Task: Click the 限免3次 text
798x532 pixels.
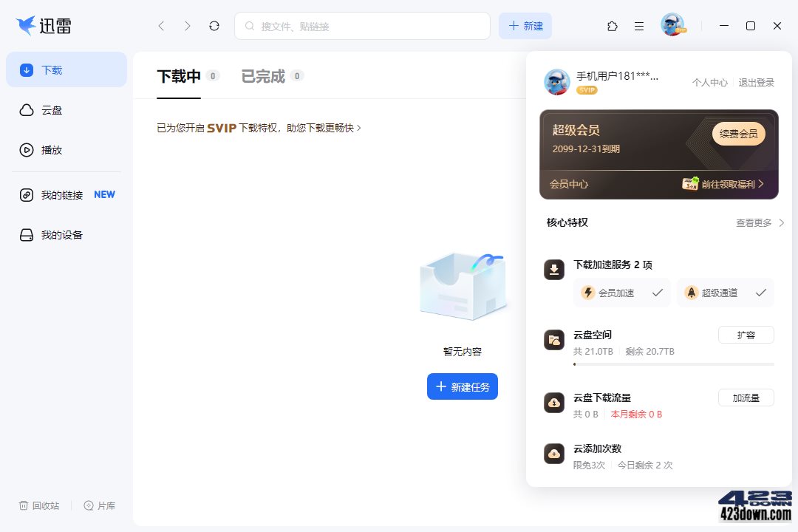Action: point(589,465)
